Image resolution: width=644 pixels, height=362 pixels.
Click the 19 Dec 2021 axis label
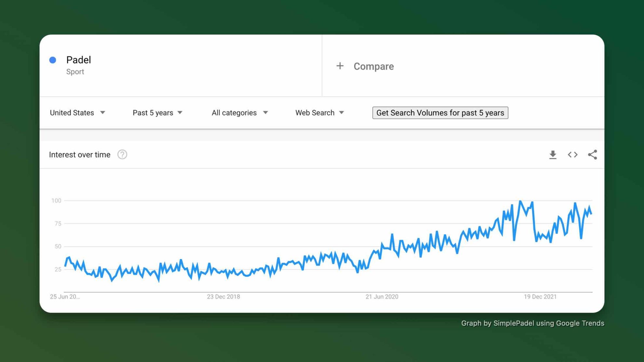540,297
